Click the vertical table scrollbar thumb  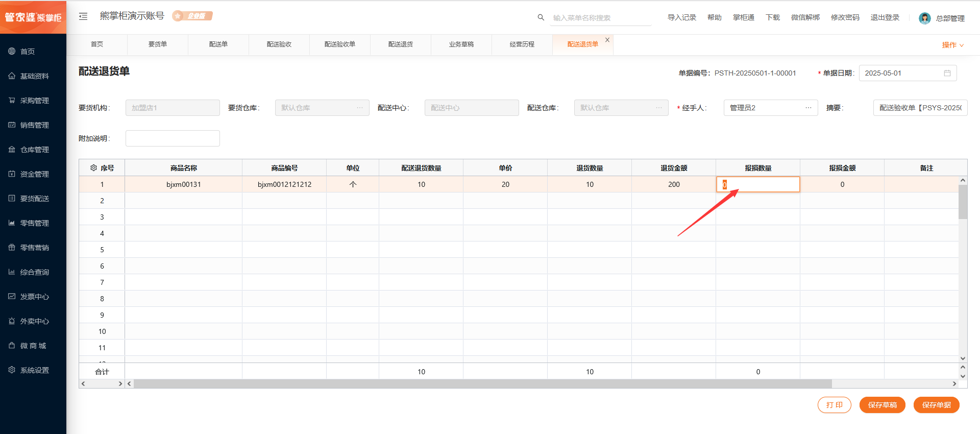pos(963,202)
